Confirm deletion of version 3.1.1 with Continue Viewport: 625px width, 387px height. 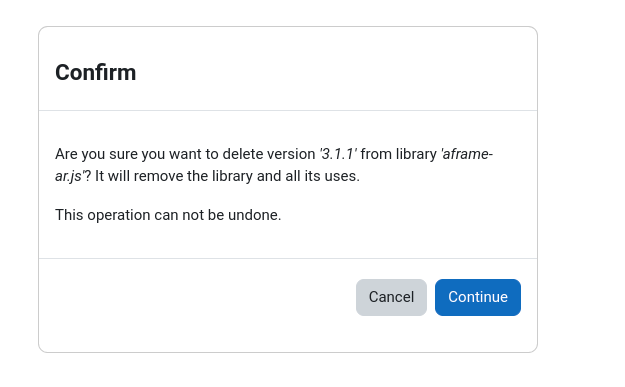tap(478, 297)
